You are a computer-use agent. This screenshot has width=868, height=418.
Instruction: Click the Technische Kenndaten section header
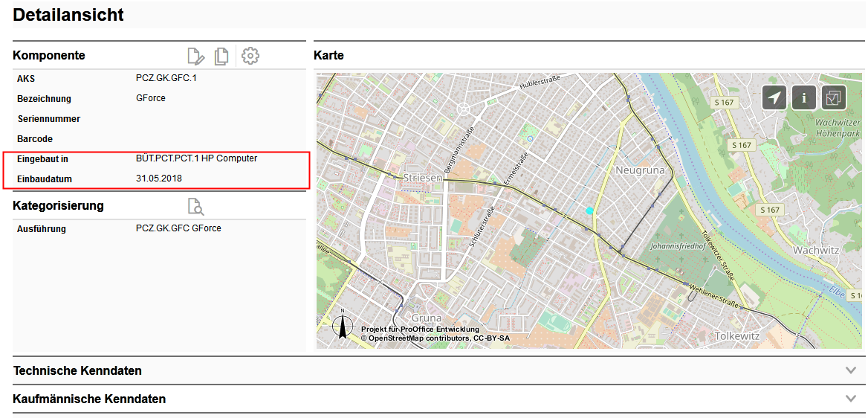(77, 370)
